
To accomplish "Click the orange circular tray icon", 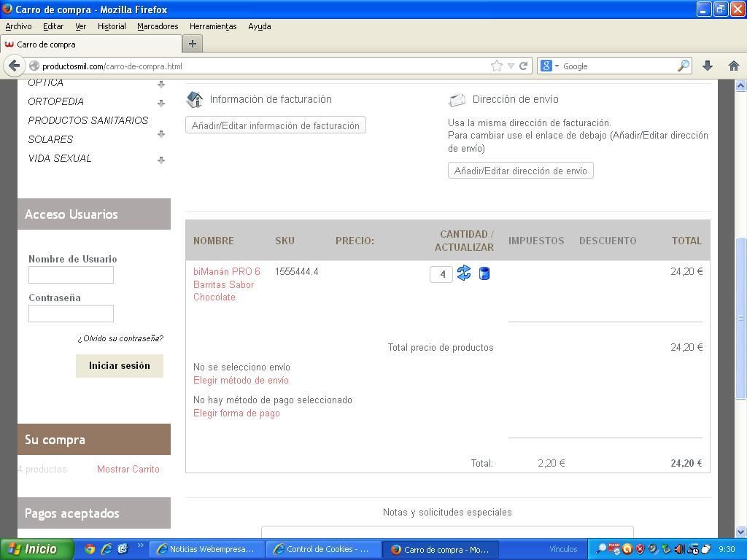I will point(627,549).
